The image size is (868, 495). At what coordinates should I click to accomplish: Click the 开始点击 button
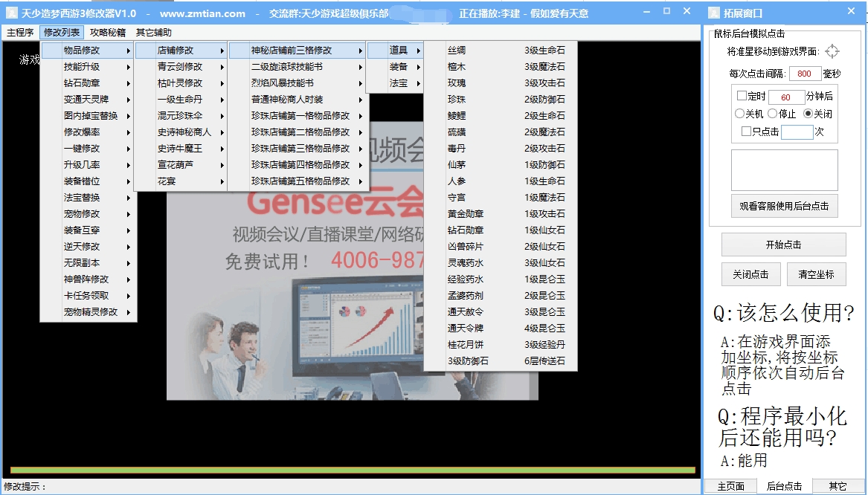point(783,245)
